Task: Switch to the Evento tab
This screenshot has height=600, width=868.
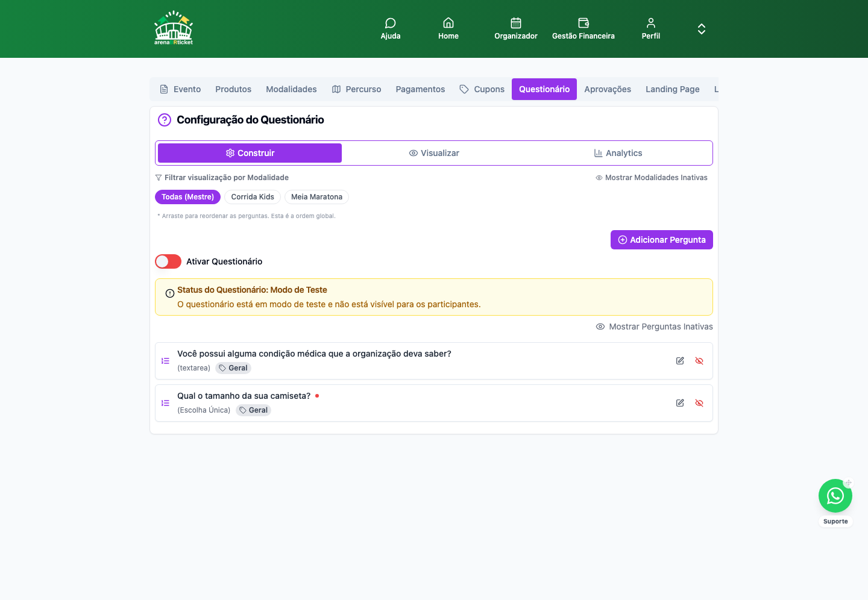Action: (x=180, y=89)
